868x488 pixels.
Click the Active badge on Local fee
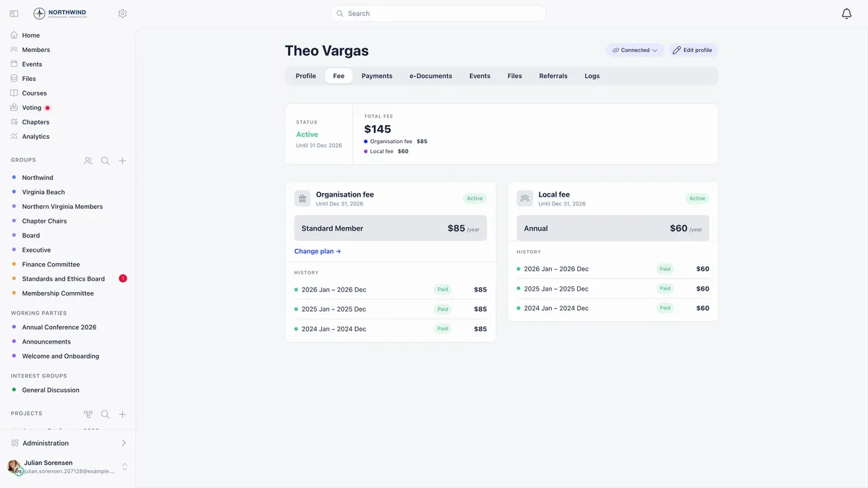coord(697,198)
